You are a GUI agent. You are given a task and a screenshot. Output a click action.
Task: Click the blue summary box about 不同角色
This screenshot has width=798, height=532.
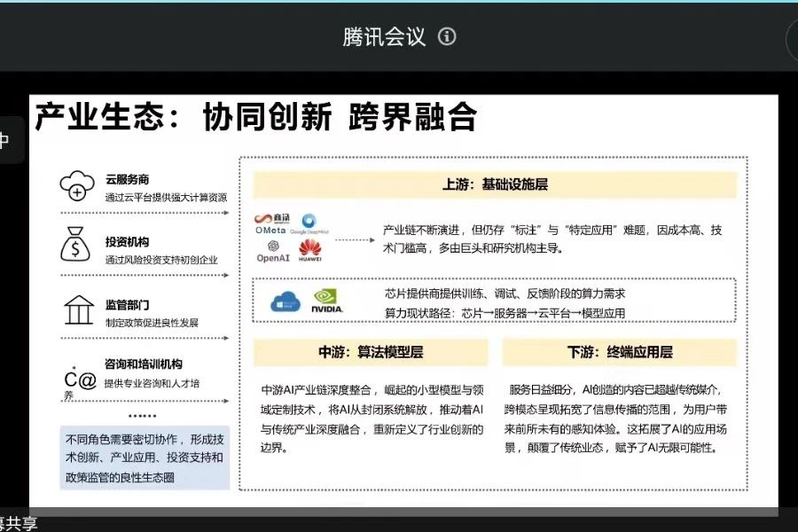[x=145, y=458]
